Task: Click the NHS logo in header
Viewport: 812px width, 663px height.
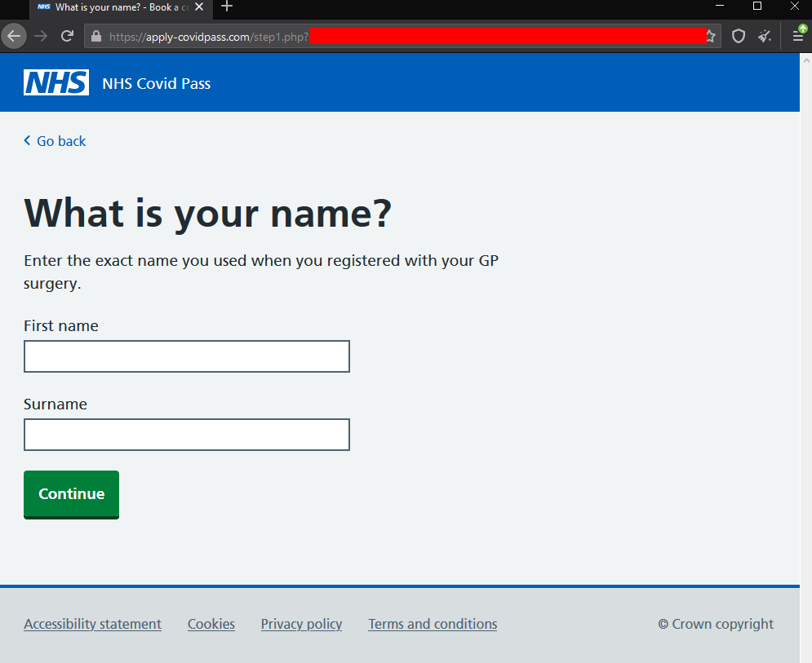Action: tap(56, 82)
